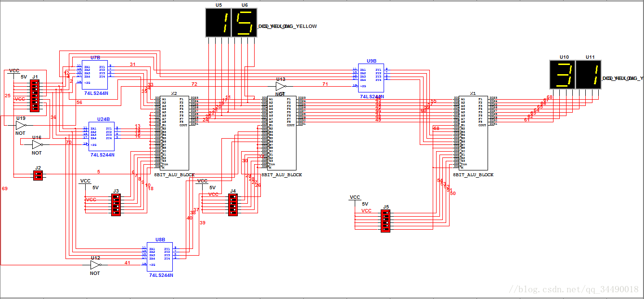The height and width of the screenshot is (299, 644).
Task: Click net label 5 on J2 wire
Action: pyautogui.click(x=99, y=171)
